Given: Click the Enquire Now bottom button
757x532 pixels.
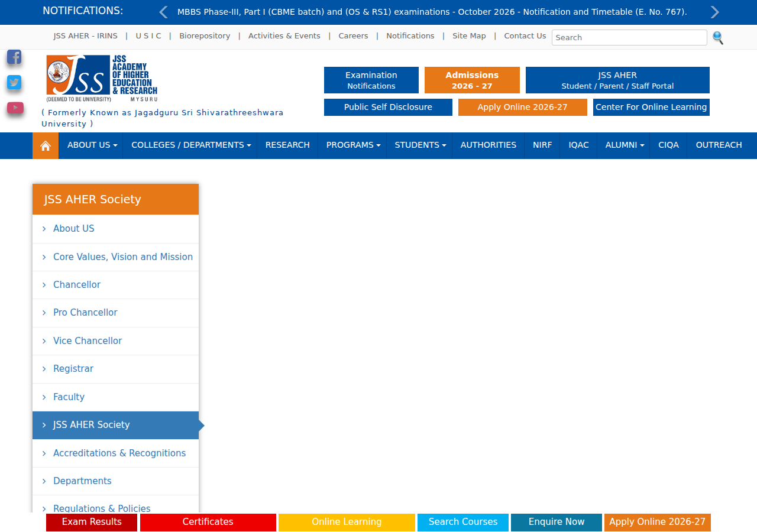Looking at the screenshot, I should (557, 523).
